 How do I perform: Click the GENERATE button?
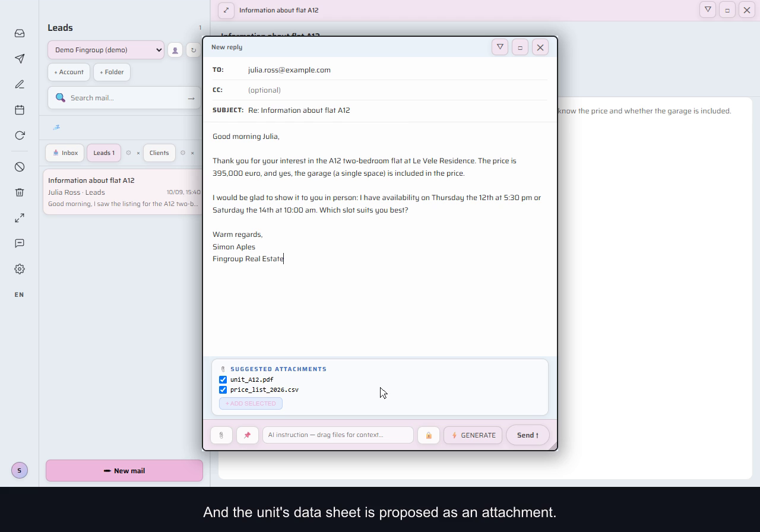point(473,435)
